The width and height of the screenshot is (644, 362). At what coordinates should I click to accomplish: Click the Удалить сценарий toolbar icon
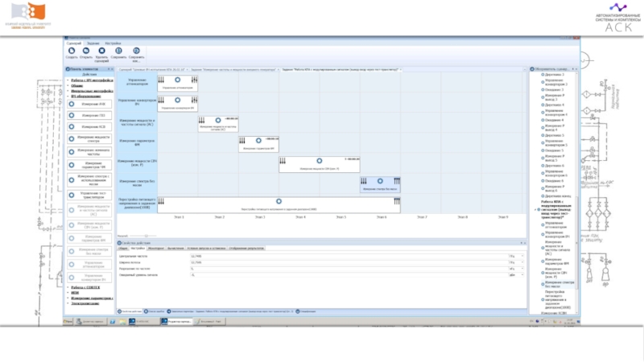(101, 51)
